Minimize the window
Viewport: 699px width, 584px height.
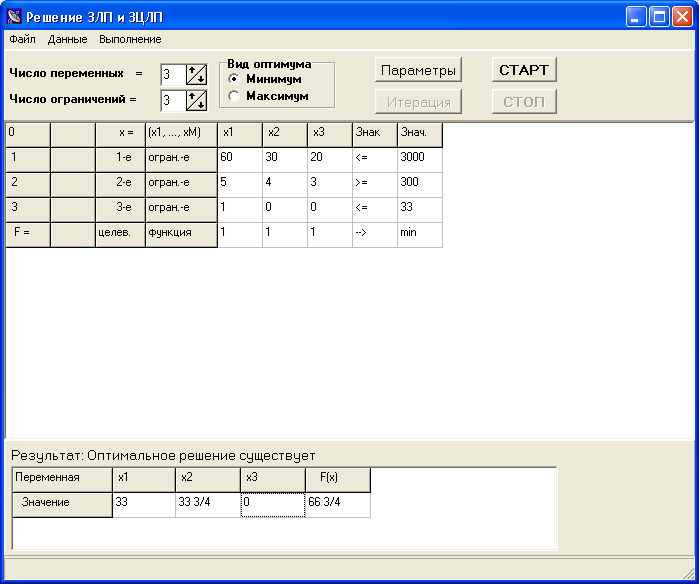(636, 17)
